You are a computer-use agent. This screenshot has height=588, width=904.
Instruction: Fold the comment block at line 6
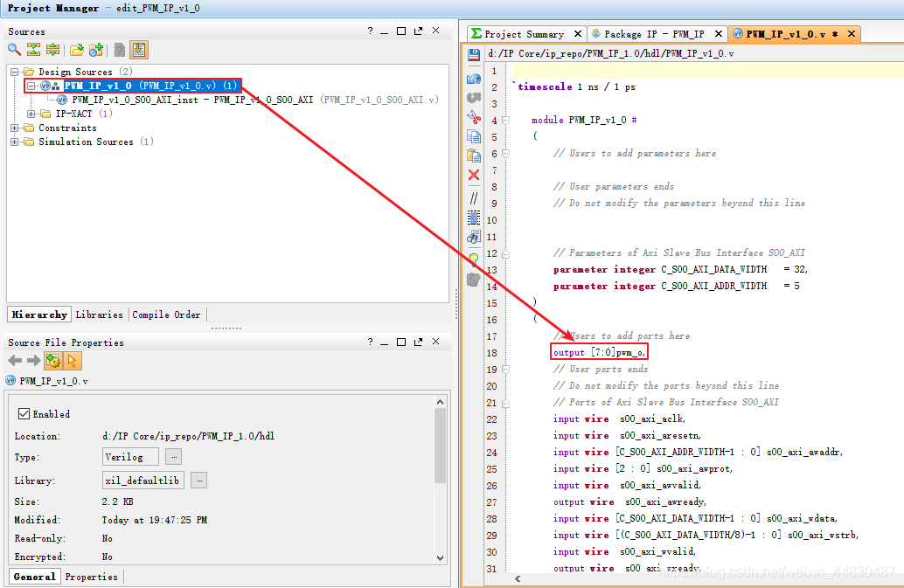coord(505,154)
